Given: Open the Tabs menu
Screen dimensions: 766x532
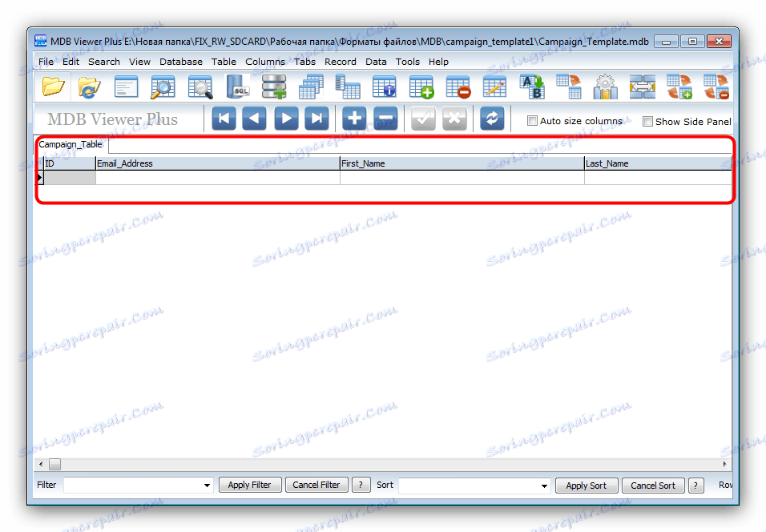Looking at the screenshot, I should coord(304,62).
